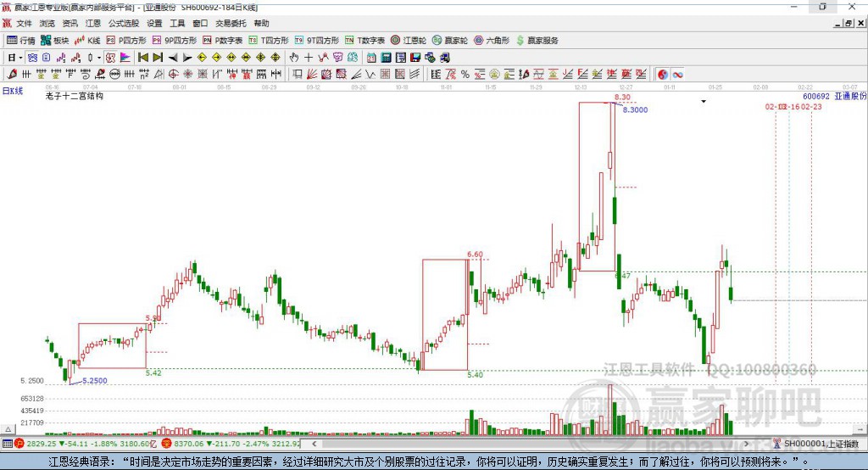Click the red 权 adjustment icon
The height and width of the screenshot is (470, 868).
pos(110,58)
